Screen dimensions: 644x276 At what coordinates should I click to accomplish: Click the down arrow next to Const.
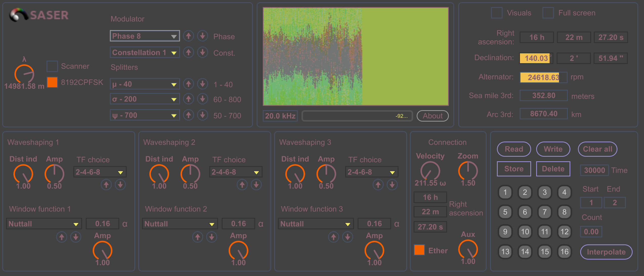coord(203,52)
